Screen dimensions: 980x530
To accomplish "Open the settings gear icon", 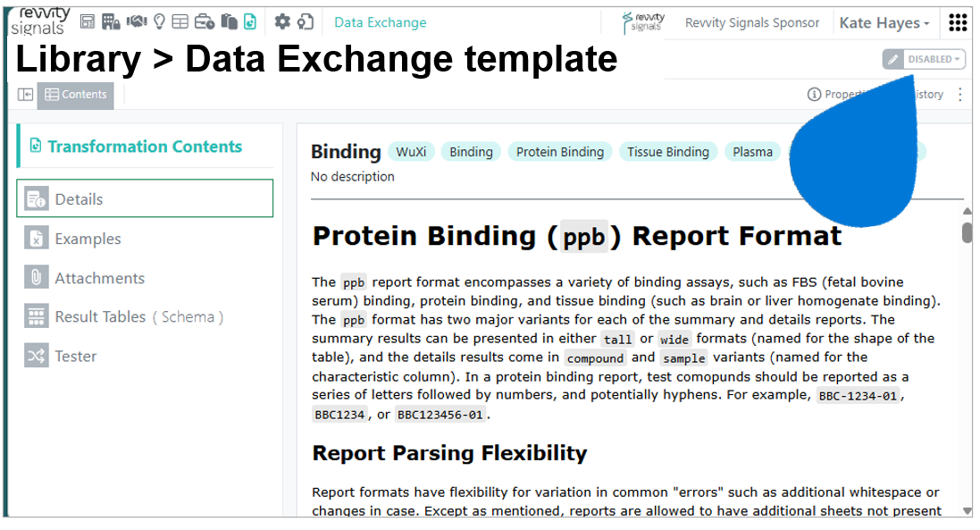I will click(282, 21).
